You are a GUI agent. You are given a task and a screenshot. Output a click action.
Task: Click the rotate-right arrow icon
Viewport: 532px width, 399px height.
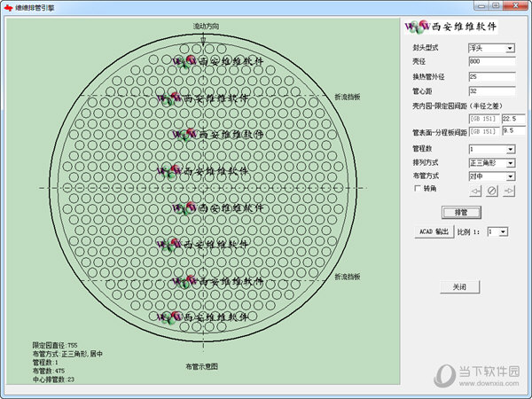coord(509,191)
